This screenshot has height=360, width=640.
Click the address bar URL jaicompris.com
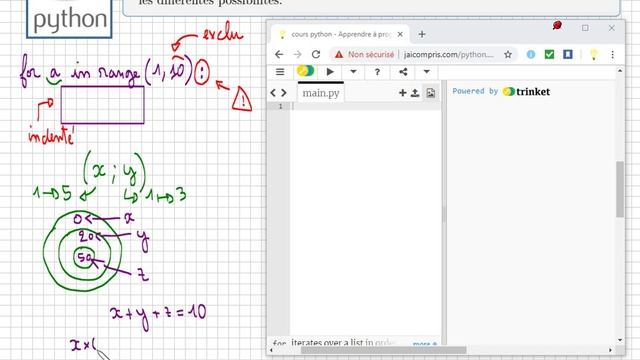(x=449, y=54)
